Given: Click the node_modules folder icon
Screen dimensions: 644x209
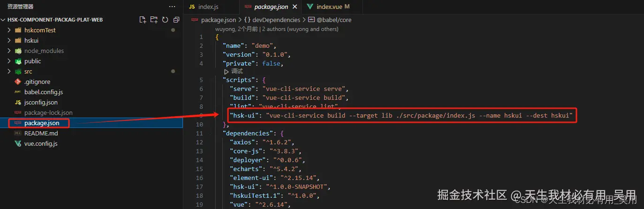Looking at the screenshot, I should click(x=18, y=51).
